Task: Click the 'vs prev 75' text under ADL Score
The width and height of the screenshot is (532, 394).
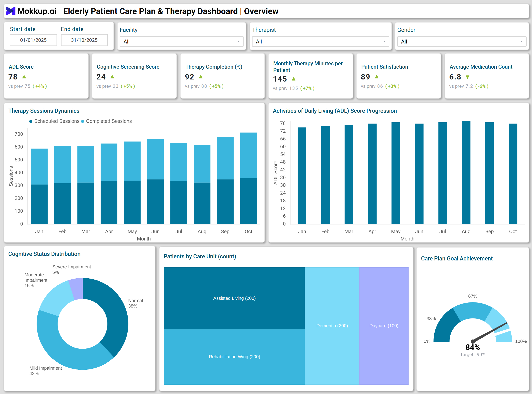Action: [x=19, y=86]
